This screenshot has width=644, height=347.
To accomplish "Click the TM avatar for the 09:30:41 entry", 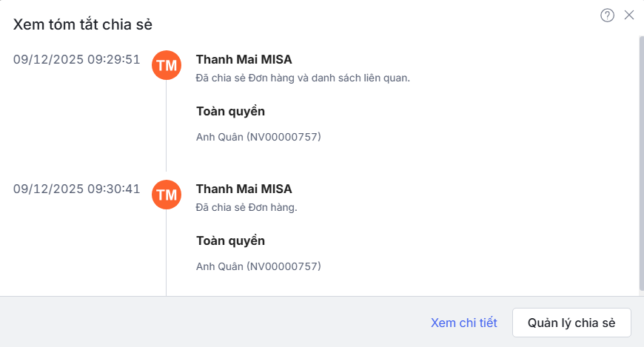I will click(167, 195).
